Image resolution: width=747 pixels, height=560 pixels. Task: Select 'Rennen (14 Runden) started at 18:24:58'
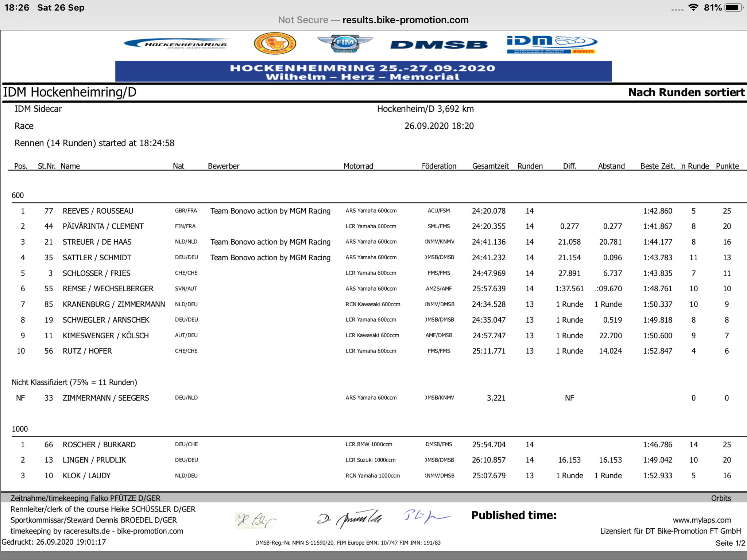94,143
